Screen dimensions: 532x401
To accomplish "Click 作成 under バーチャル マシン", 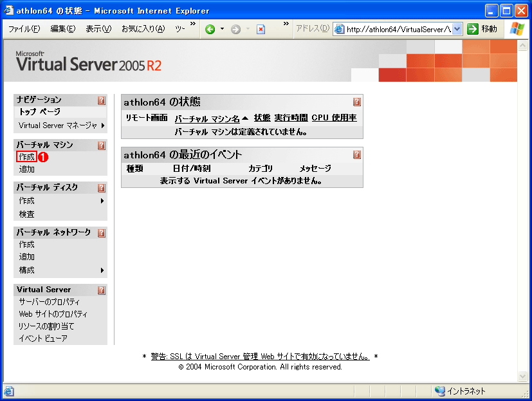I will point(27,157).
